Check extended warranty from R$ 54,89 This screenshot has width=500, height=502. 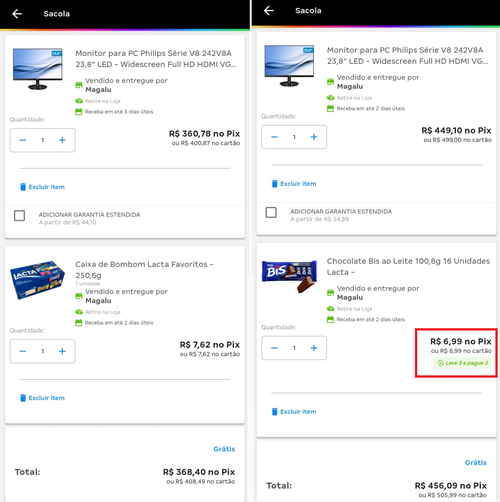click(x=271, y=212)
